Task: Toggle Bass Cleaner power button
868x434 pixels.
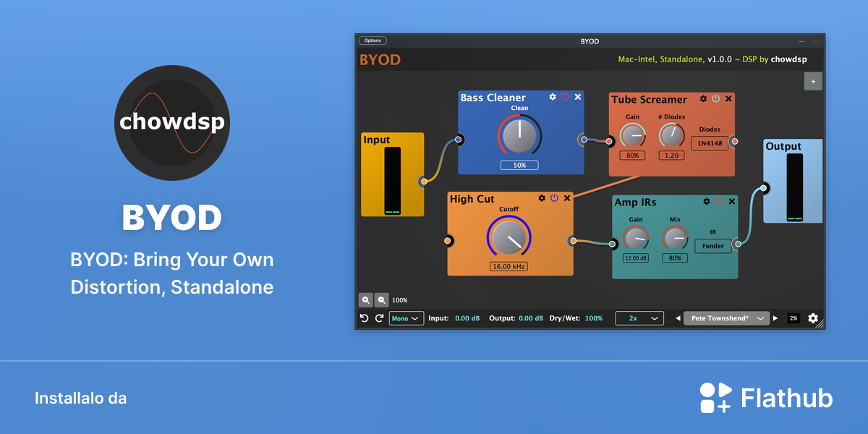Action: tap(565, 97)
